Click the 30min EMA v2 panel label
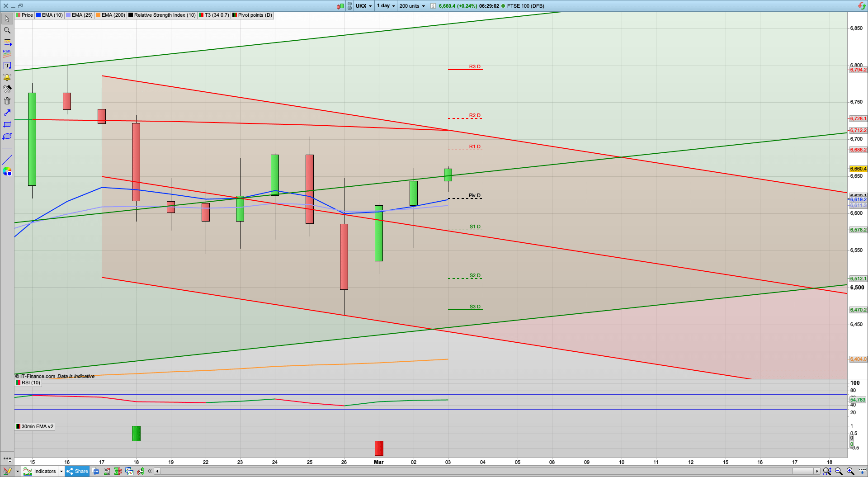The image size is (868, 477). [35, 426]
